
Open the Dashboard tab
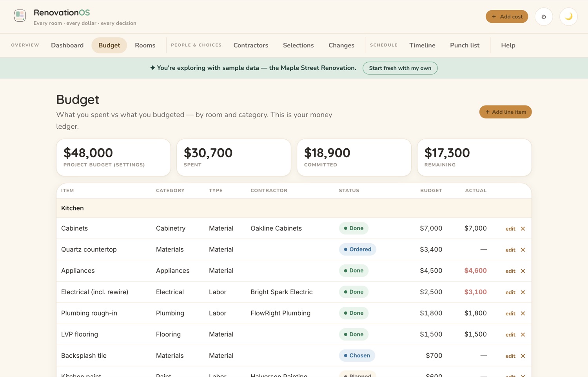(x=67, y=45)
